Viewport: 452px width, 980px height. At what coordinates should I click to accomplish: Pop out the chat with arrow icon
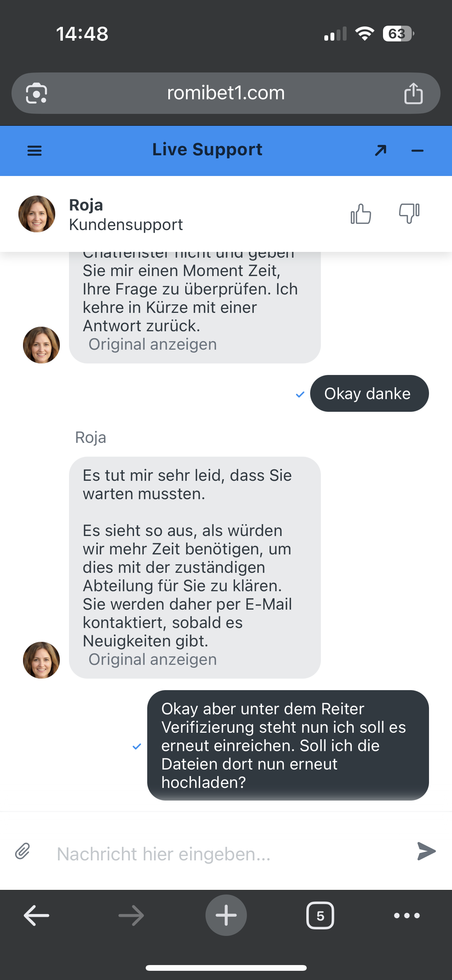pyautogui.click(x=380, y=151)
